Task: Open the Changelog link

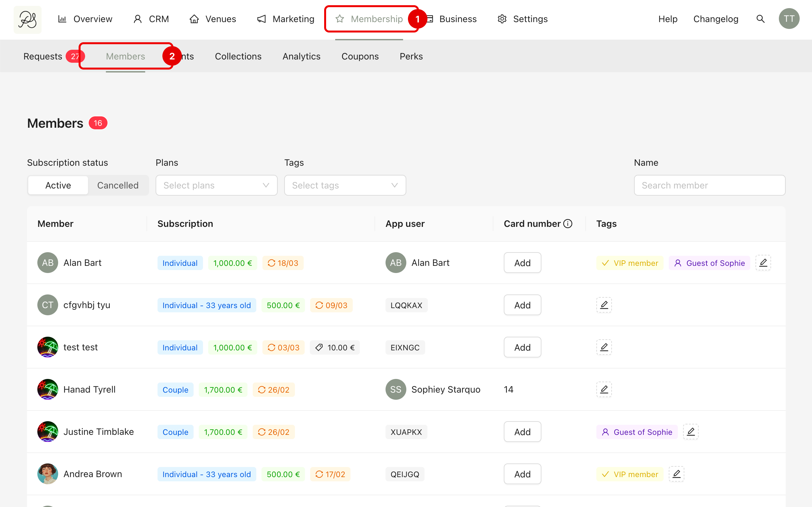Action: [716, 19]
